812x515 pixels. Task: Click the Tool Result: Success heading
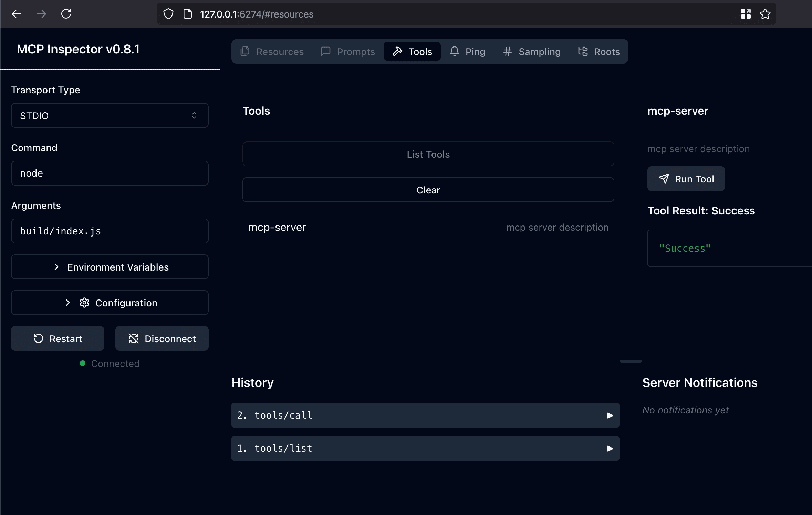tap(701, 210)
